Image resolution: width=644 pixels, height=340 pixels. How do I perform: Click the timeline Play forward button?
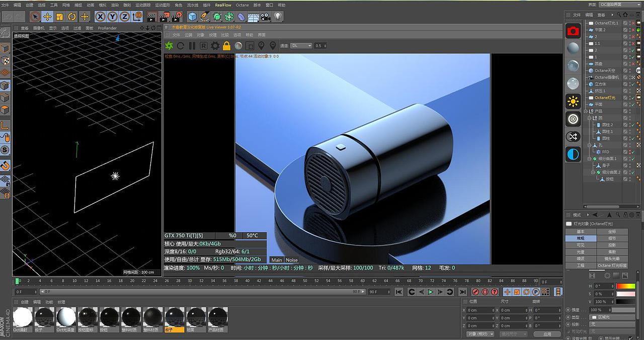point(430,292)
